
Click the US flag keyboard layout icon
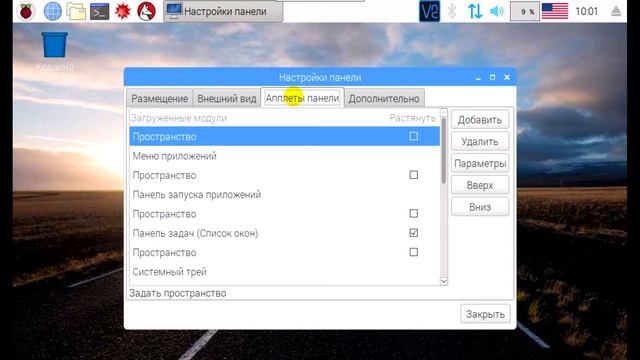[x=555, y=11]
